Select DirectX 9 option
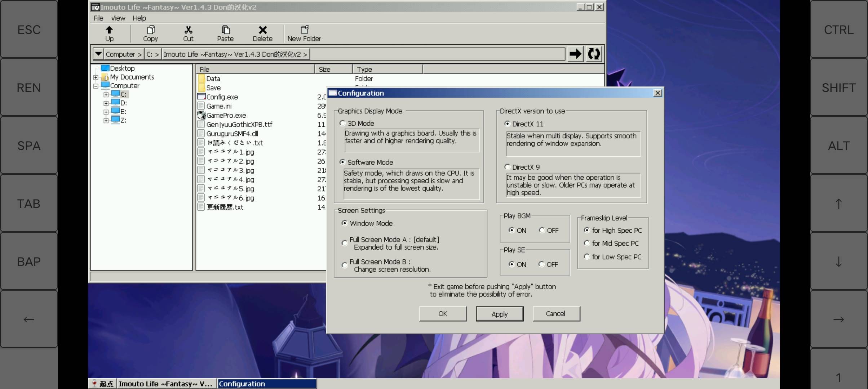868x389 pixels. coord(506,166)
